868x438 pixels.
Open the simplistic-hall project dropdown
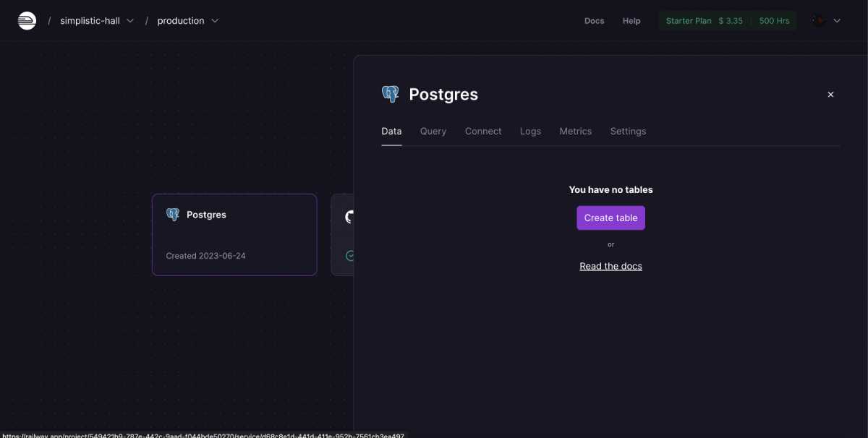(x=97, y=20)
